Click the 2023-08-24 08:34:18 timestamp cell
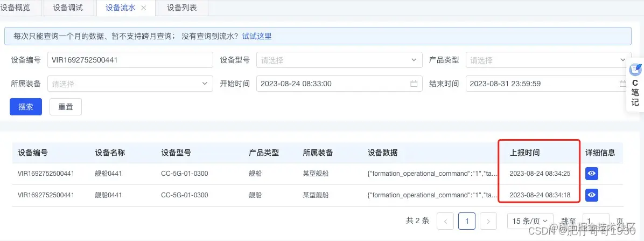The height and width of the screenshot is (241, 644). coord(540,195)
